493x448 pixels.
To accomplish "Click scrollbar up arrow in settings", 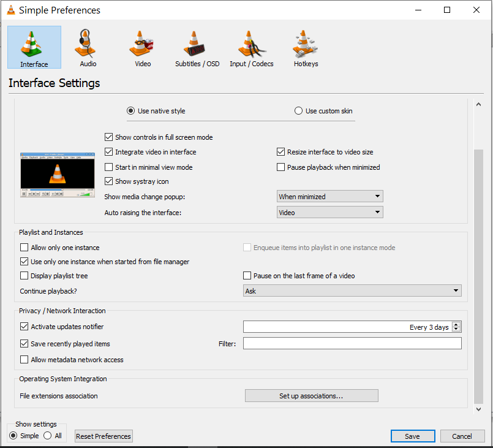I will click(478, 104).
